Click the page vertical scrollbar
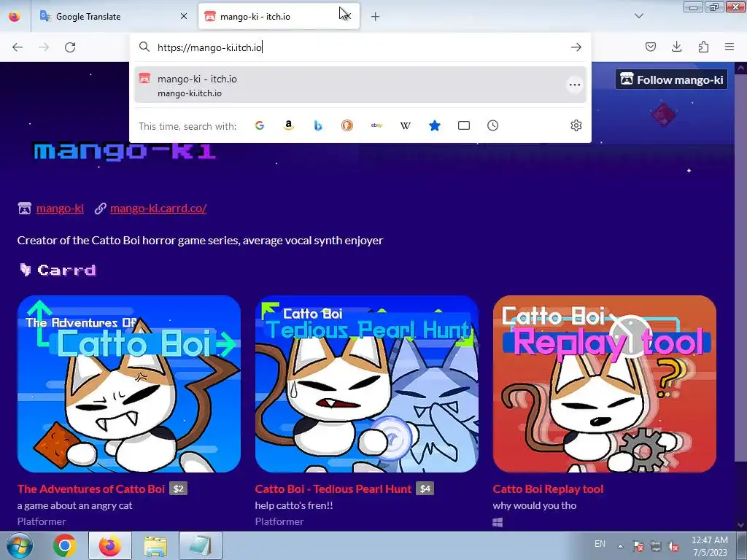This screenshot has height=560, width=747. point(741,267)
